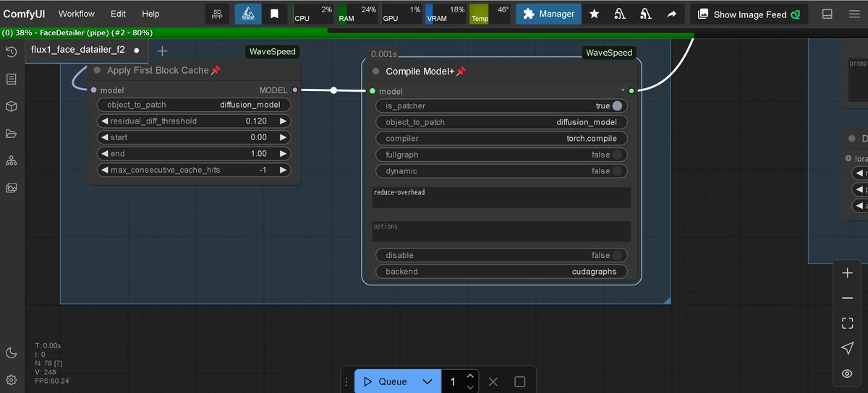Screen dimensions: 868x393
Task: Add new workflow tab plus
Action: tap(162, 51)
